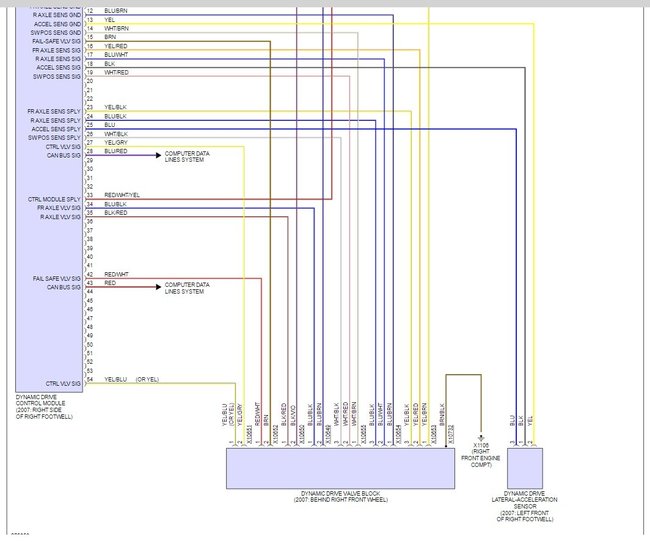Select the CAN BUS SIG label at pin 28
This screenshot has height=542, width=650.
pos(63,156)
